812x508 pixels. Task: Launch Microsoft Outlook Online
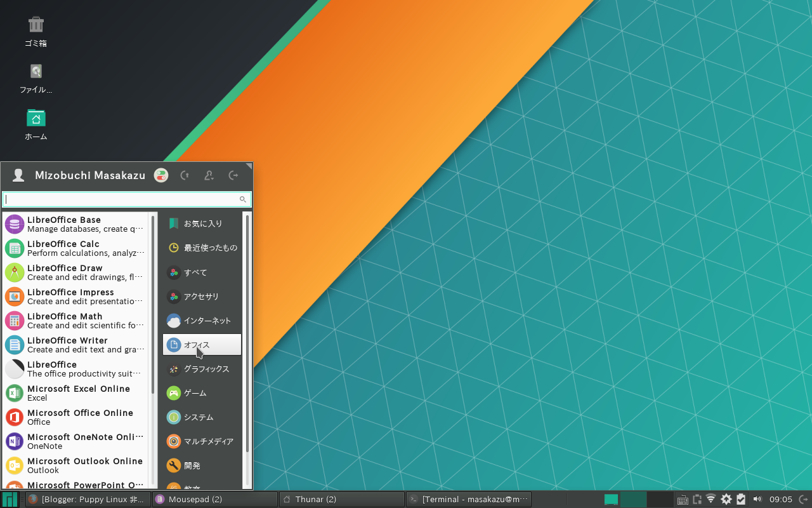point(75,465)
